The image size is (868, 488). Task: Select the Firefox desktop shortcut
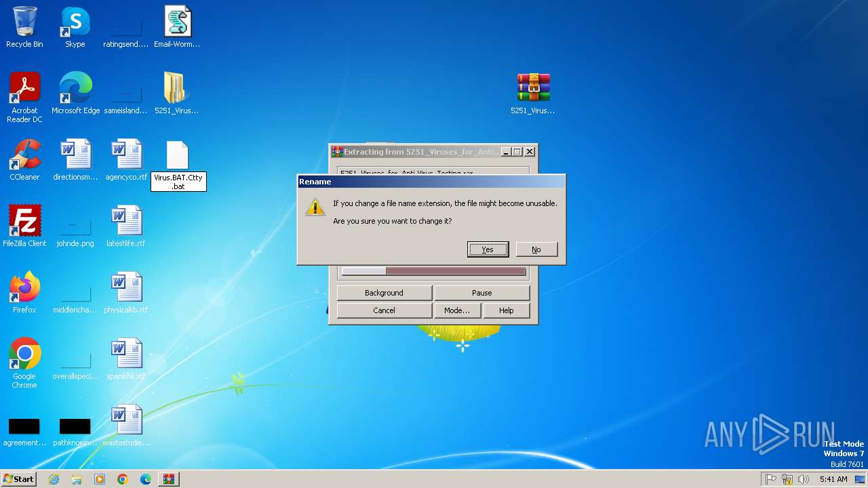click(x=24, y=293)
